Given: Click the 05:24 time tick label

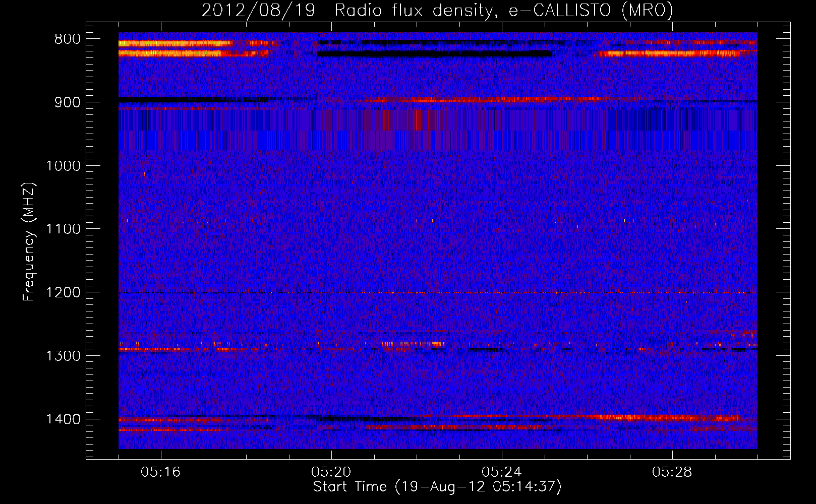Looking at the screenshot, I should coord(502,472).
